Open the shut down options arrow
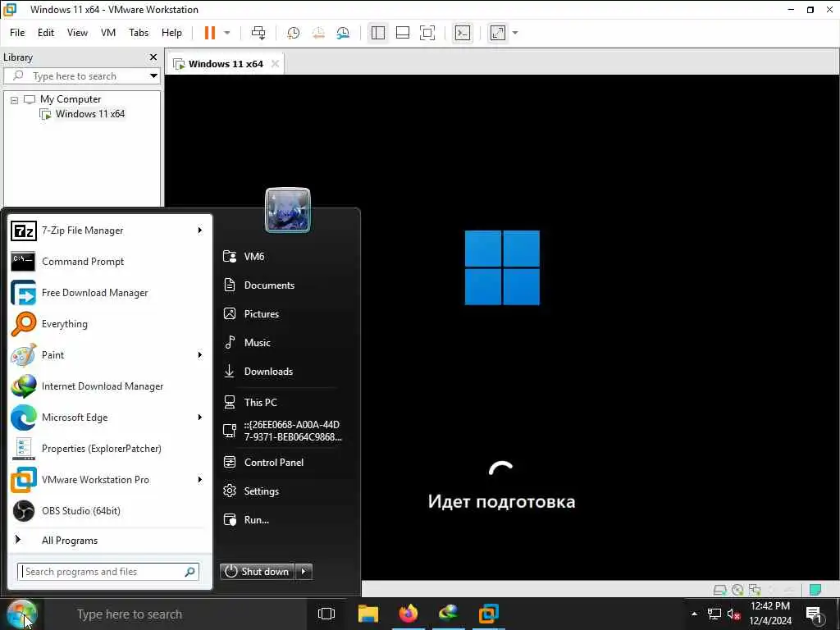Viewport: 840px width, 630px height. [304, 572]
